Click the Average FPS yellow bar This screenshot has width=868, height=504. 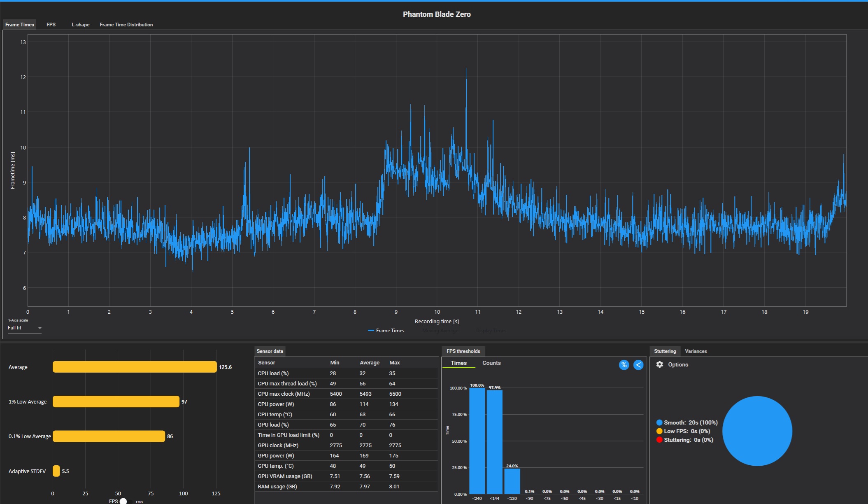click(135, 367)
